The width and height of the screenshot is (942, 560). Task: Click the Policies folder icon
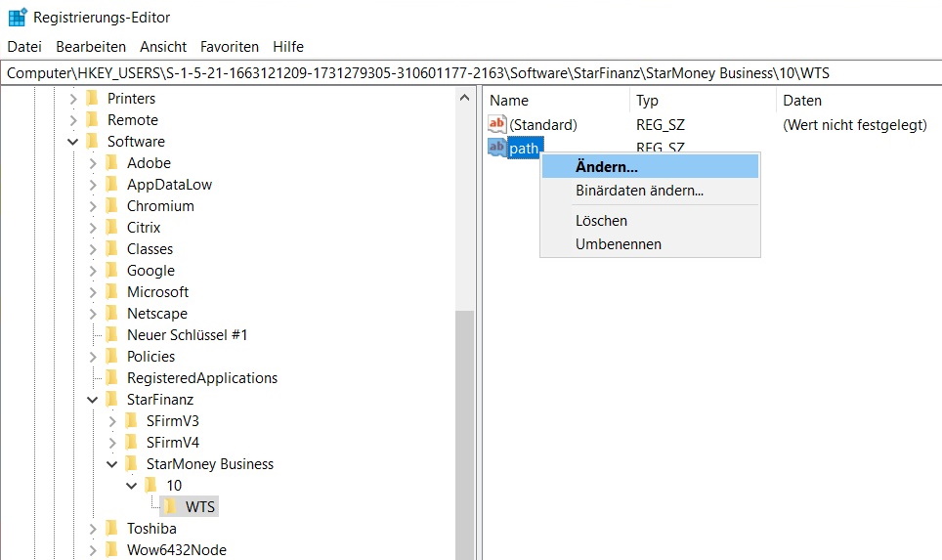tap(111, 357)
